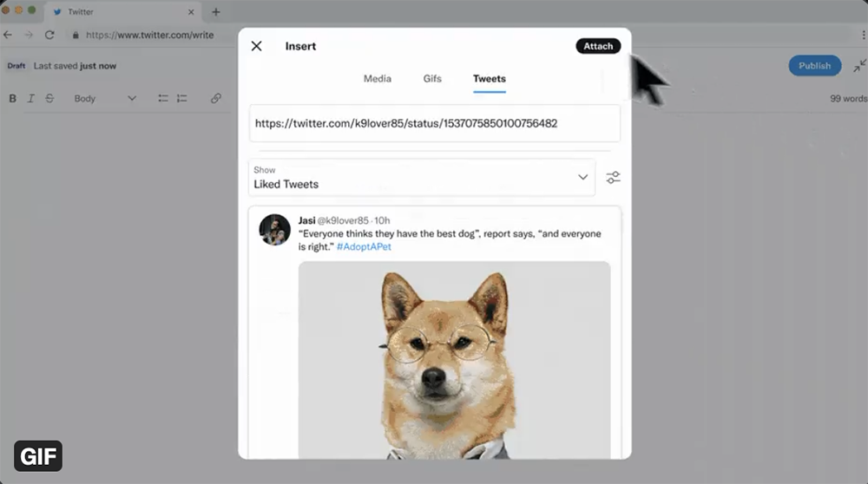The image size is (868, 484).
Task: Toggle strikethrough formatting in editor toolbar
Action: click(49, 99)
